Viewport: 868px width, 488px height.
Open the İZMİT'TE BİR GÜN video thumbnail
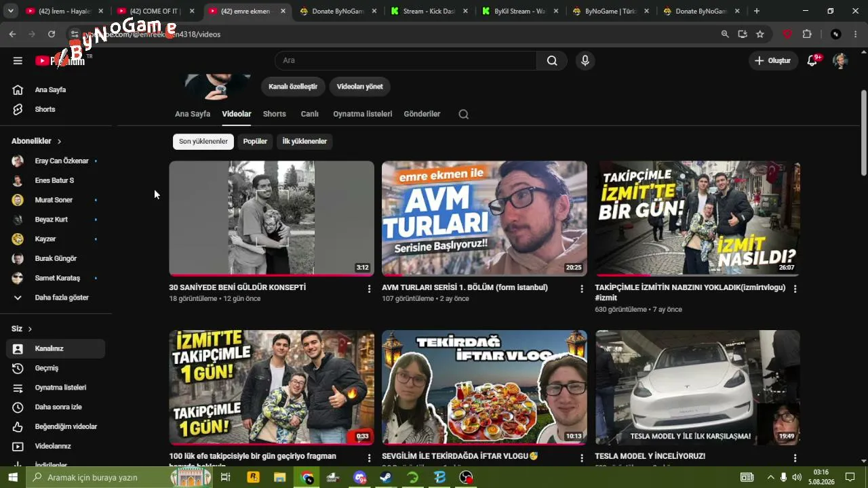(698, 218)
